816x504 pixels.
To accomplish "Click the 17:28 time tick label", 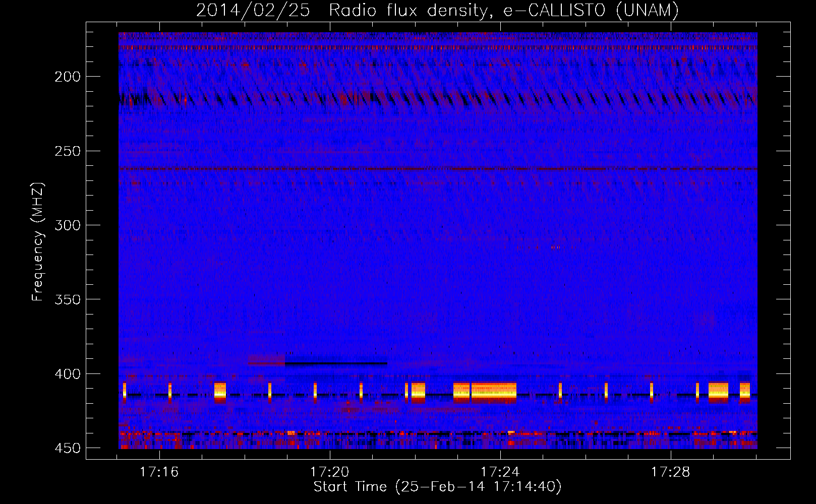I will (x=671, y=472).
